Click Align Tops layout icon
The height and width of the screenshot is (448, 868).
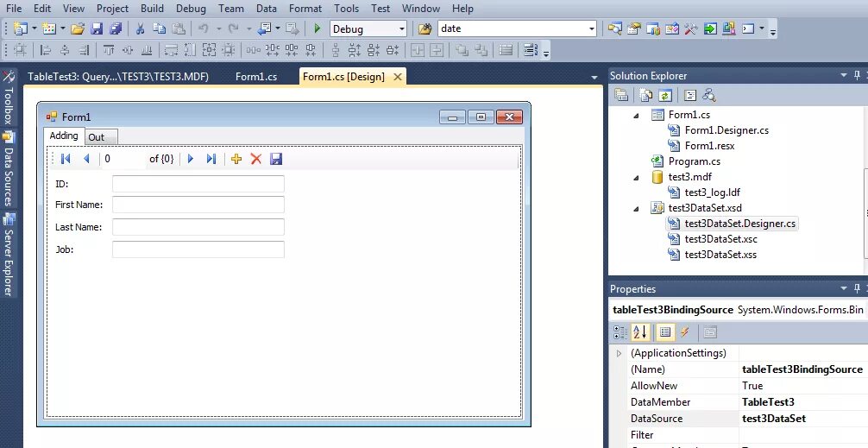click(109, 50)
